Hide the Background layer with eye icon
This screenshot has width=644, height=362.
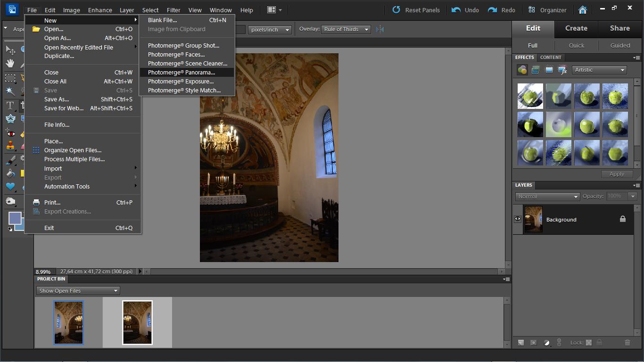pyautogui.click(x=518, y=219)
